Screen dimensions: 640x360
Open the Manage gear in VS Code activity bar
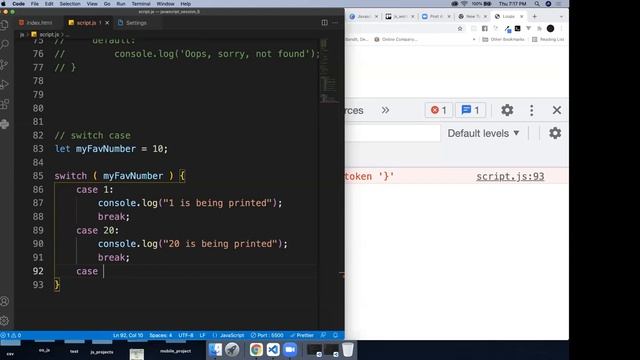(5, 320)
